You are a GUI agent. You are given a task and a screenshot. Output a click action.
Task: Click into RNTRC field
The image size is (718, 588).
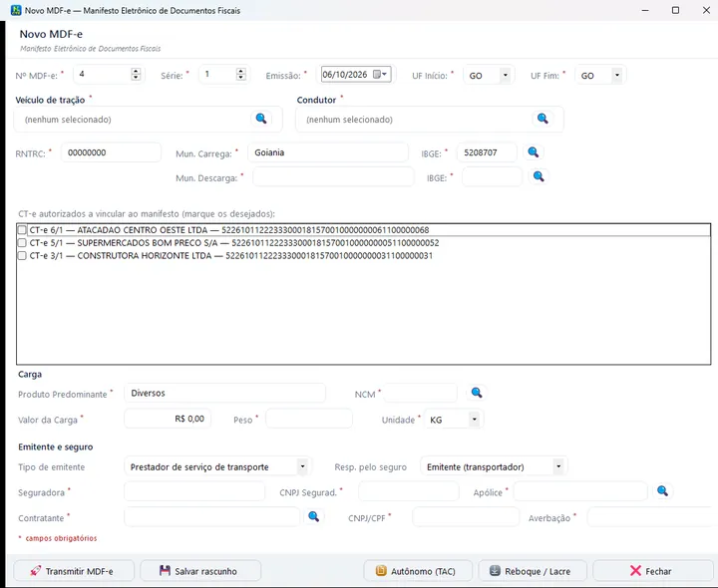click(x=112, y=152)
